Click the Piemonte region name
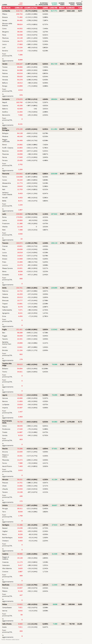 [x=6, y=174]
